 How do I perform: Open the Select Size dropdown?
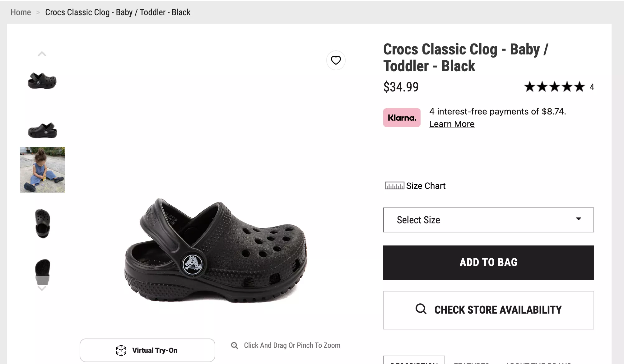tap(488, 220)
